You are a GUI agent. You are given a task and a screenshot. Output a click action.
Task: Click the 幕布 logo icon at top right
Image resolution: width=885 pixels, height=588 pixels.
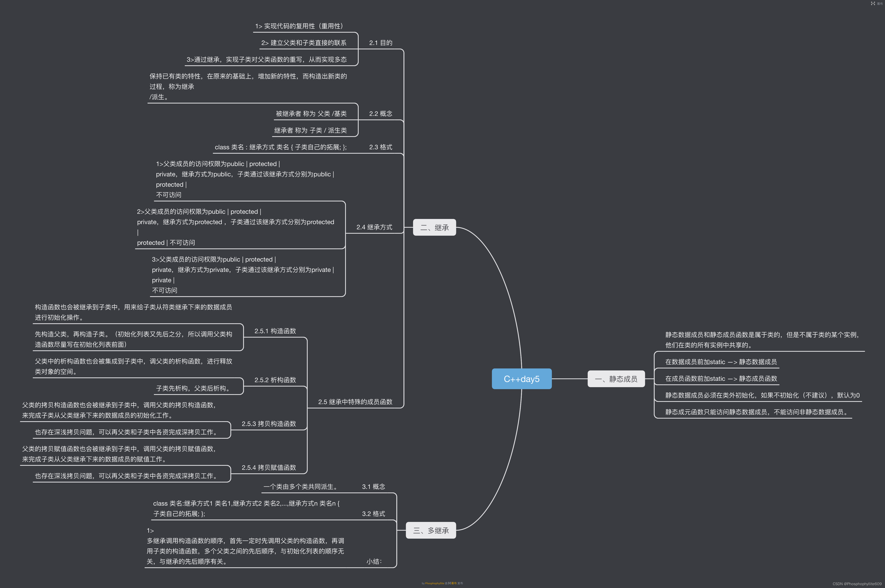[x=873, y=3]
